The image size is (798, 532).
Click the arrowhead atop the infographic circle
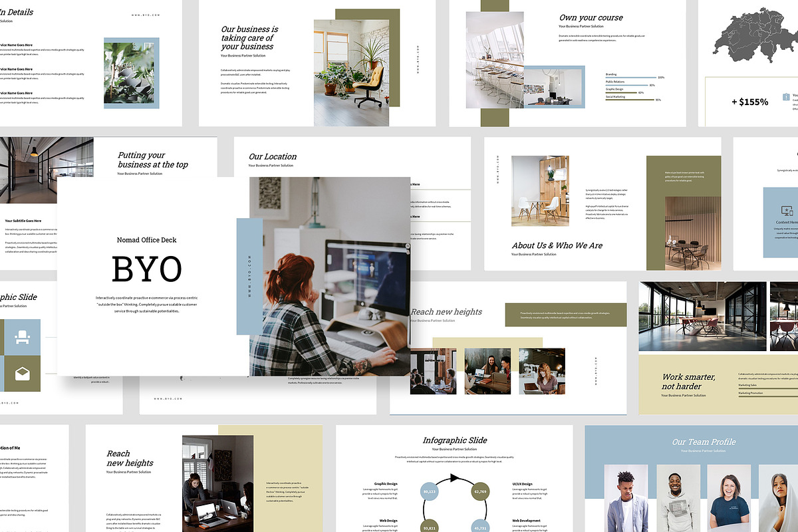tap(454, 477)
